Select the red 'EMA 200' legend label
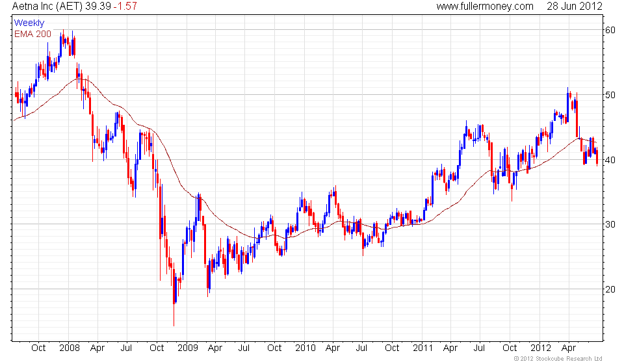 pos(32,34)
